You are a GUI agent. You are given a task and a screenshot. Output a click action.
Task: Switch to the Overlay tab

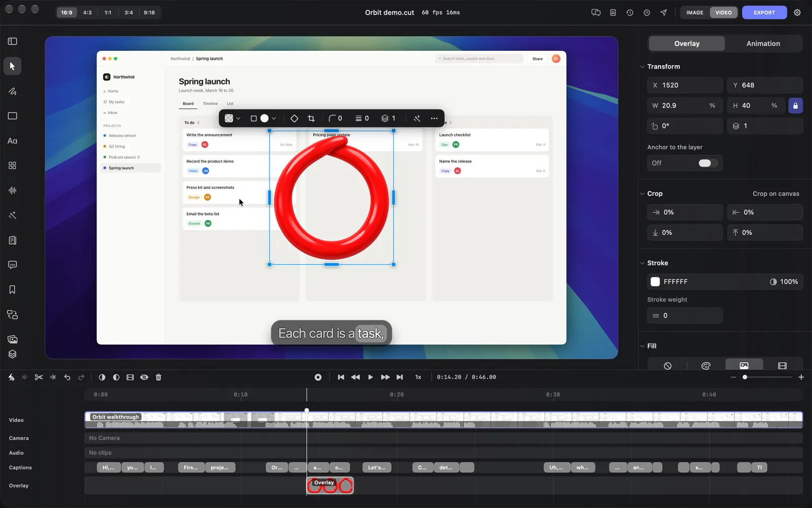[687, 44]
